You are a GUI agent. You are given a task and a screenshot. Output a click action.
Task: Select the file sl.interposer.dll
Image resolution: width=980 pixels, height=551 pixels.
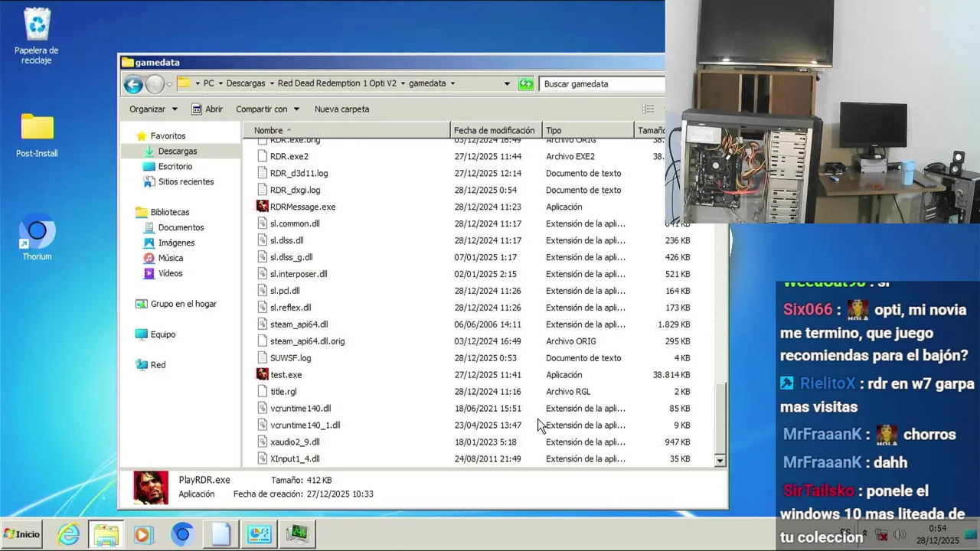coord(298,274)
